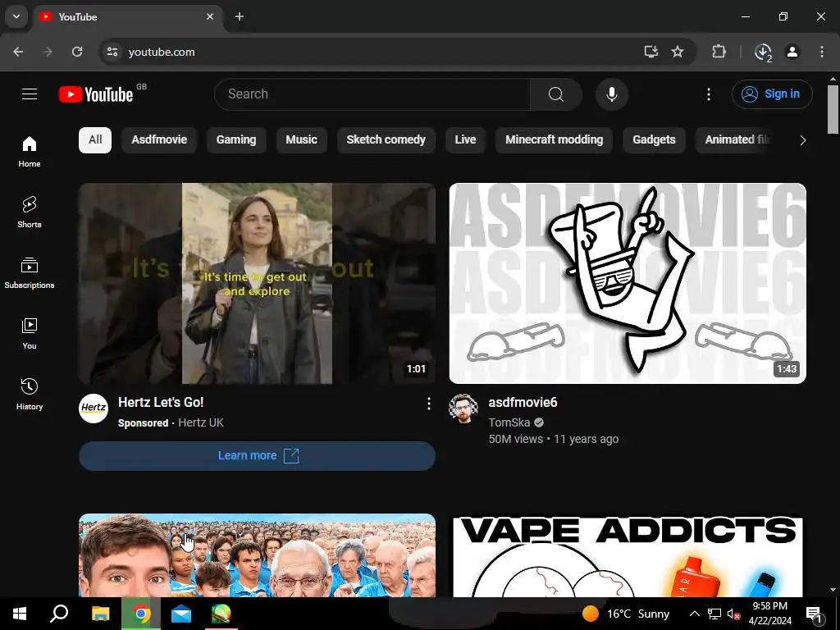This screenshot has height=630, width=840.
Task: Open Chrome three-dot menu
Action: [x=822, y=52]
